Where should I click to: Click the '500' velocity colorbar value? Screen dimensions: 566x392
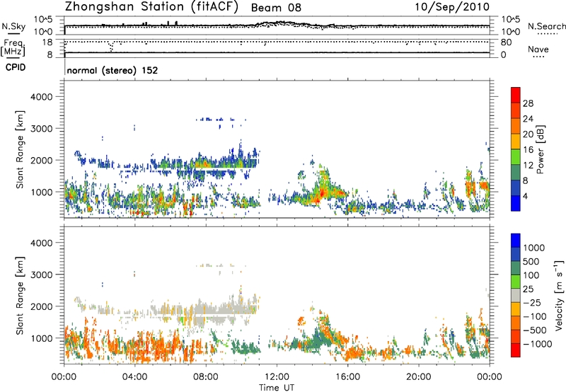(x=531, y=262)
